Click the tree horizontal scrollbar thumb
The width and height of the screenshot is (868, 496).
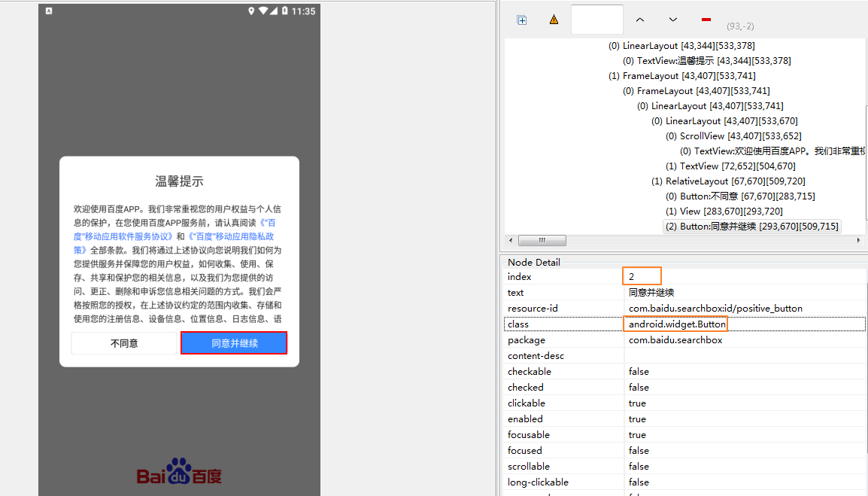(x=542, y=241)
